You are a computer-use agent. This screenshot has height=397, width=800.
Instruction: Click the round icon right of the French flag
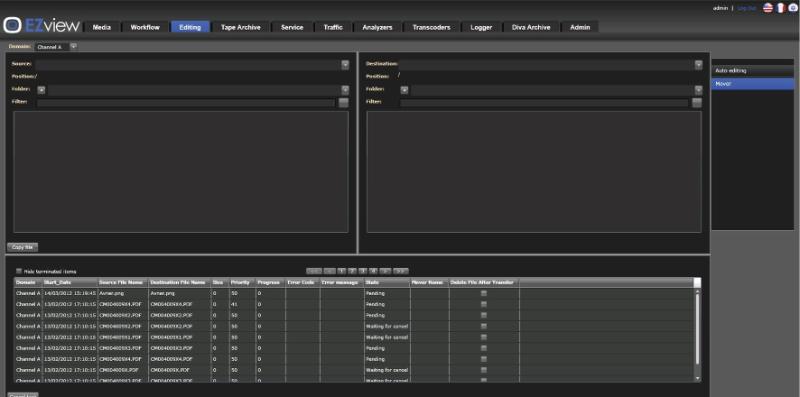tap(793, 8)
